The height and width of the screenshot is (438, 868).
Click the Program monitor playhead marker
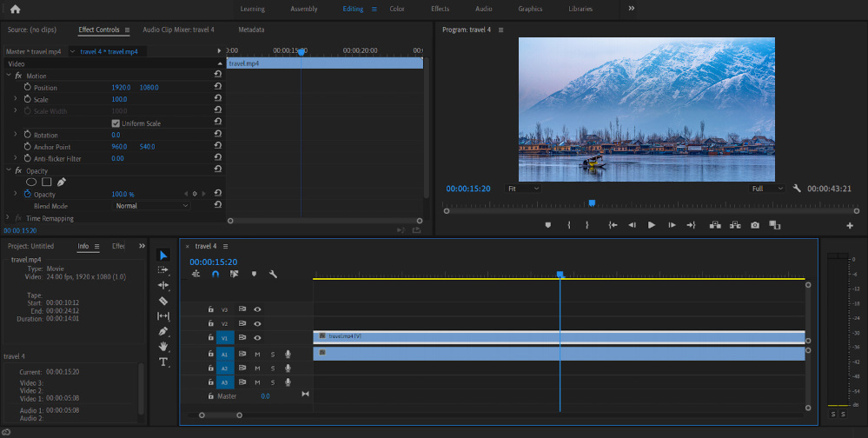tap(592, 202)
